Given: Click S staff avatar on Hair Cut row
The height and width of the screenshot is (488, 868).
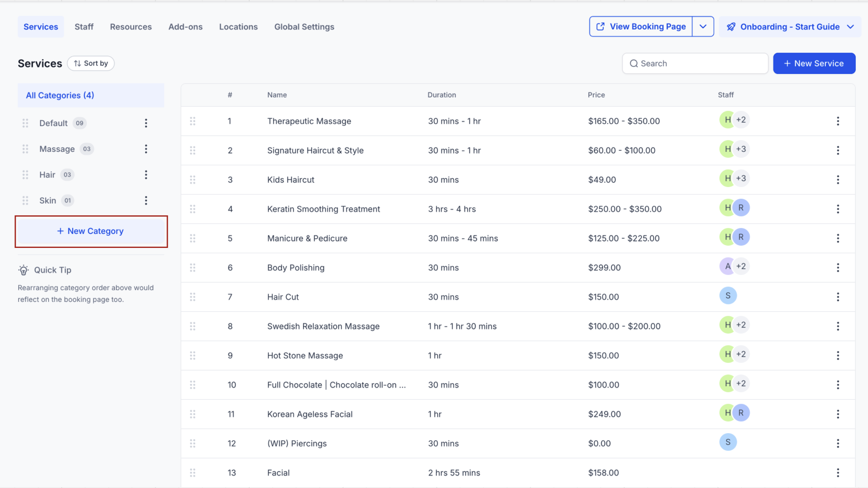Looking at the screenshot, I should (x=728, y=296).
